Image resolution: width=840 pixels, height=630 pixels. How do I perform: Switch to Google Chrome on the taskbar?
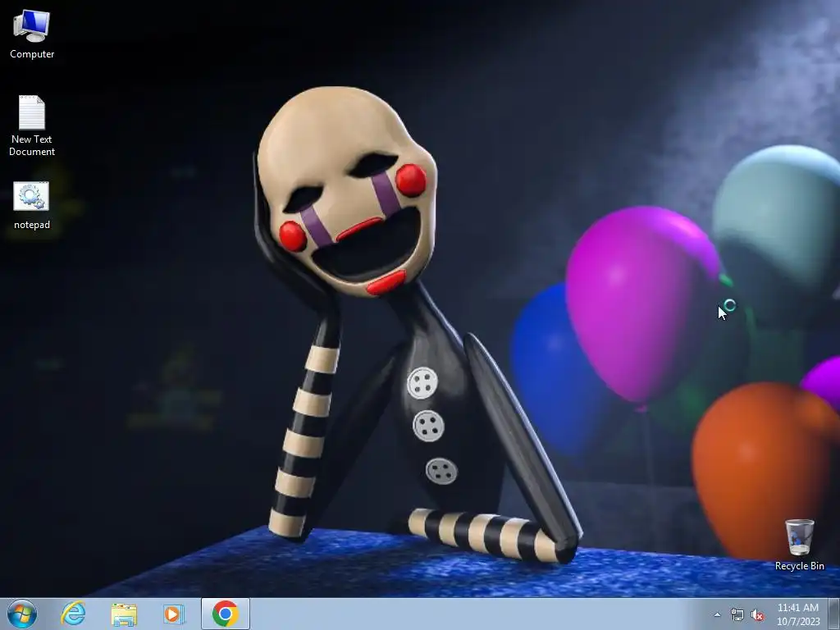pyautogui.click(x=225, y=614)
